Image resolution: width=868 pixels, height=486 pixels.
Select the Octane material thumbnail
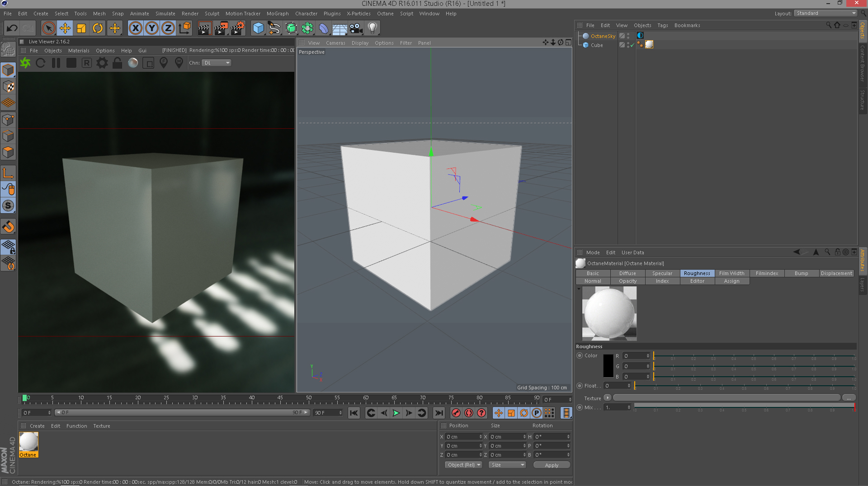pos(28,443)
